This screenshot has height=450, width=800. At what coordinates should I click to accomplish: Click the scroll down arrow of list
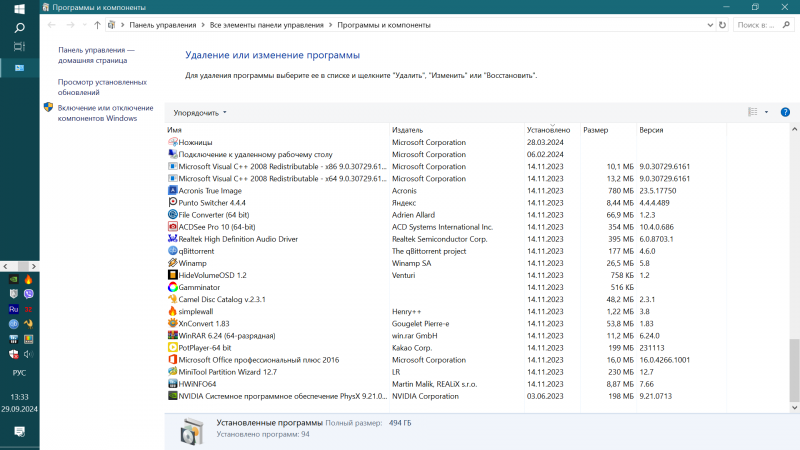(x=794, y=408)
